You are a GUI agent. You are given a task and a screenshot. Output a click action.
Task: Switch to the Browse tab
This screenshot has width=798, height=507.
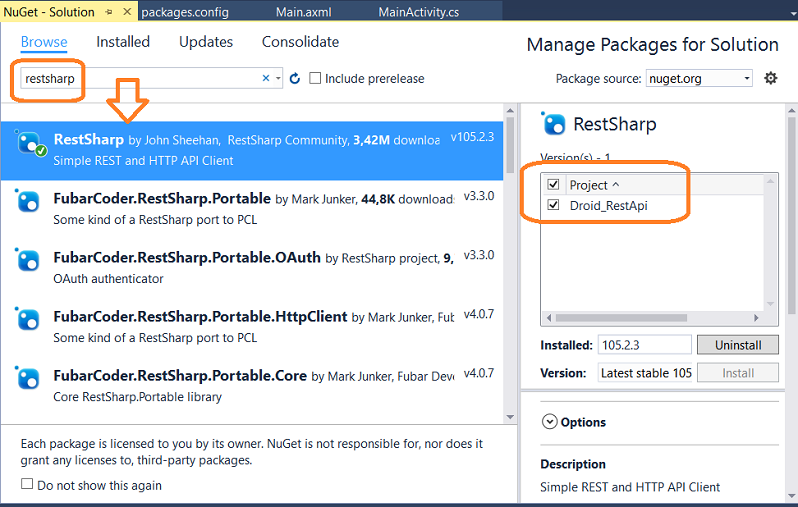(44, 42)
